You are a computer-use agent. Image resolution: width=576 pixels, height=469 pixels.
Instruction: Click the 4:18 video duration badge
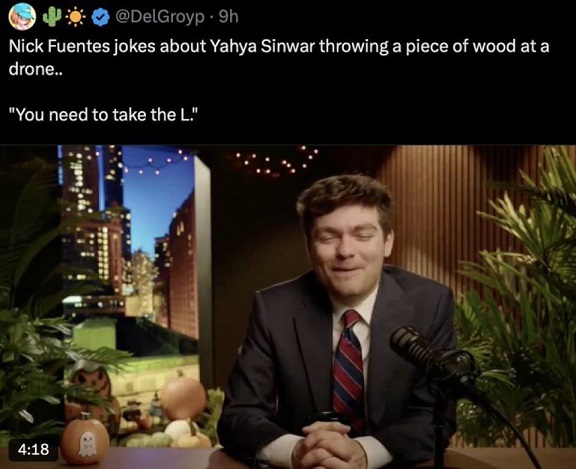tap(33, 449)
